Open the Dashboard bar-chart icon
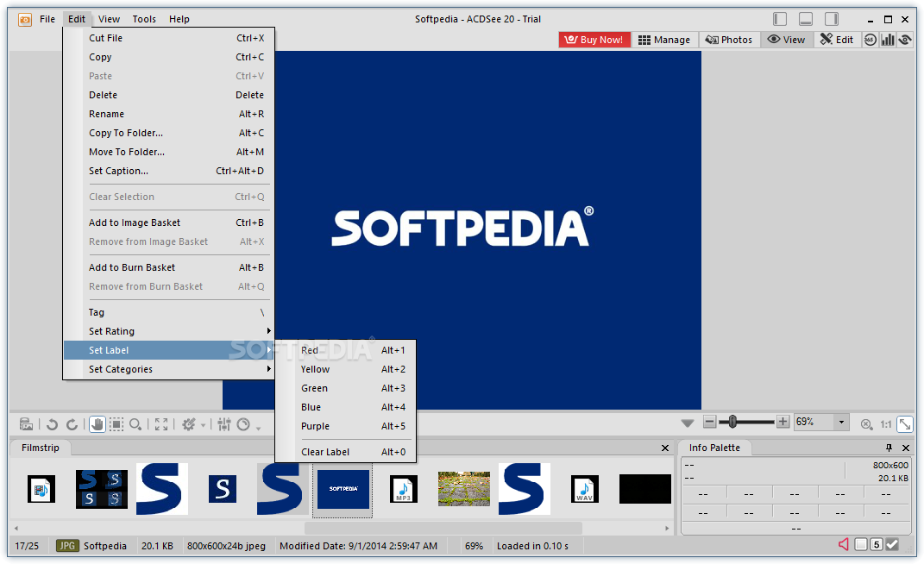This screenshot has height=564, width=924. pyautogui.click(x=888, y=40)
